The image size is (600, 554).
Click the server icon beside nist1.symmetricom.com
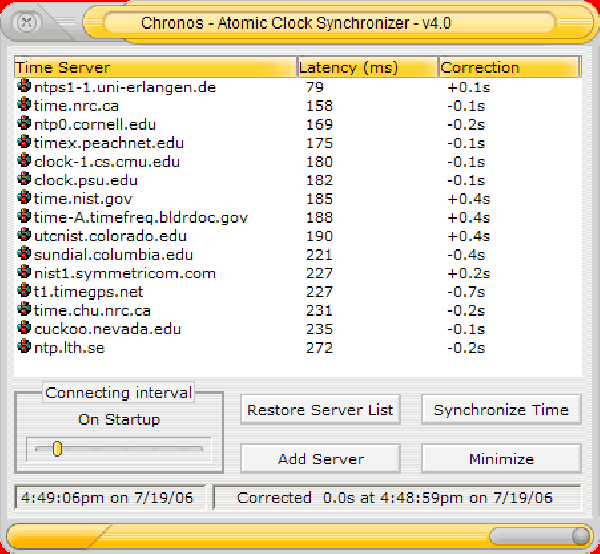coord(24,272)
